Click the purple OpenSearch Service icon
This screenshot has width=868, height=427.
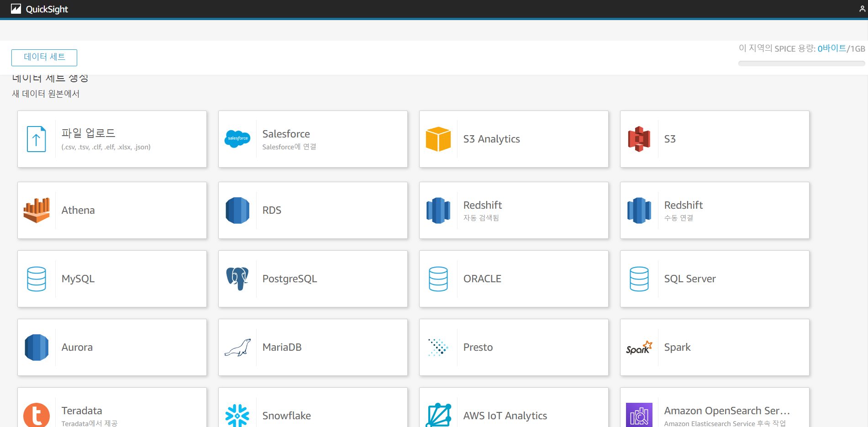click(639, 415)
